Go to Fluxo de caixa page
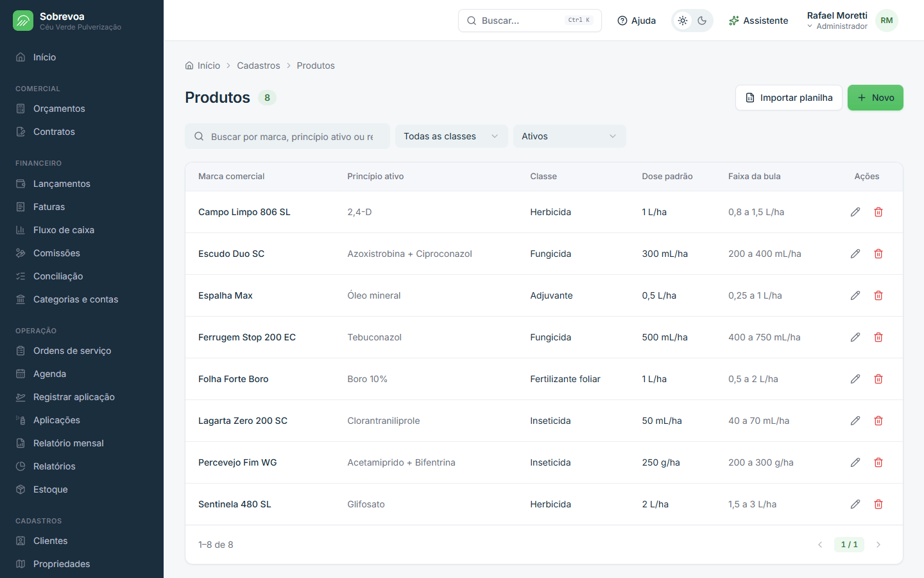 [x=82, y=230]
